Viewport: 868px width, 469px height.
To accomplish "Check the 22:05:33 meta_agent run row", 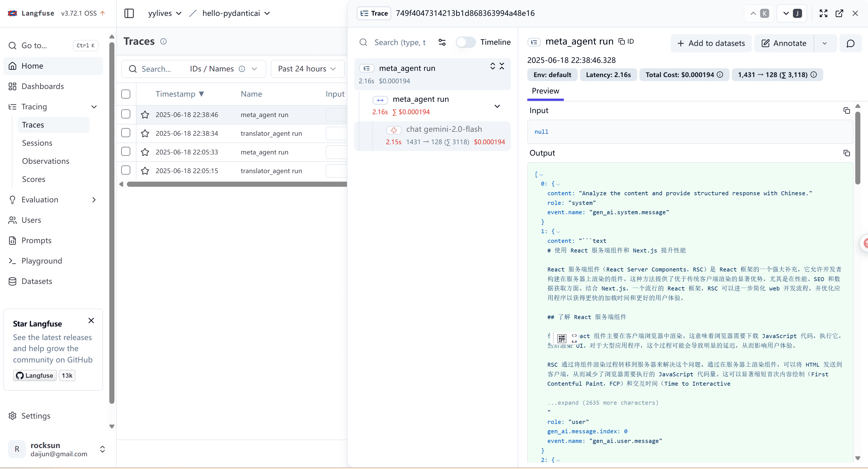I will click(x=126, y=152).
